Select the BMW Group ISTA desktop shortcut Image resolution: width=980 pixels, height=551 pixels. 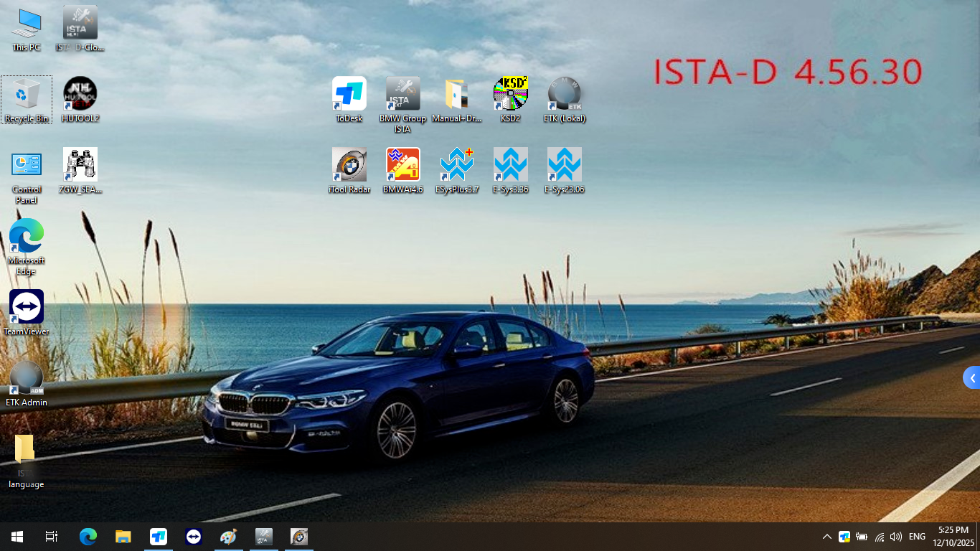[402, 95]
